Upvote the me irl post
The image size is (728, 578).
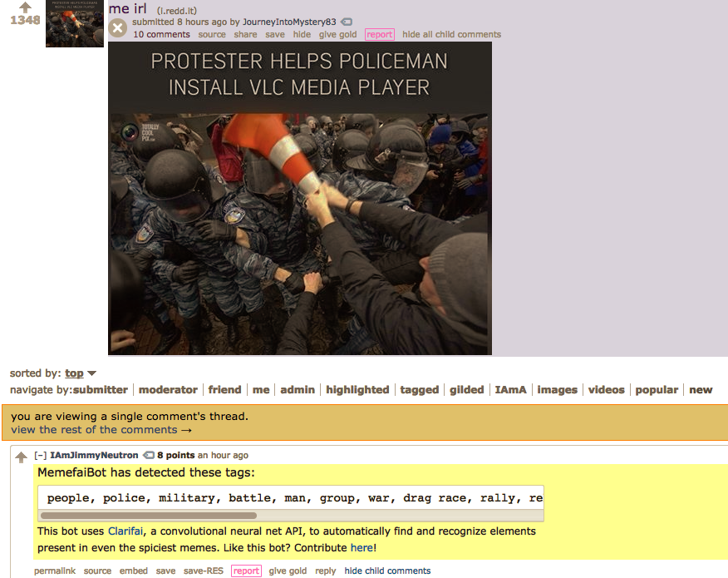(25, 7)
